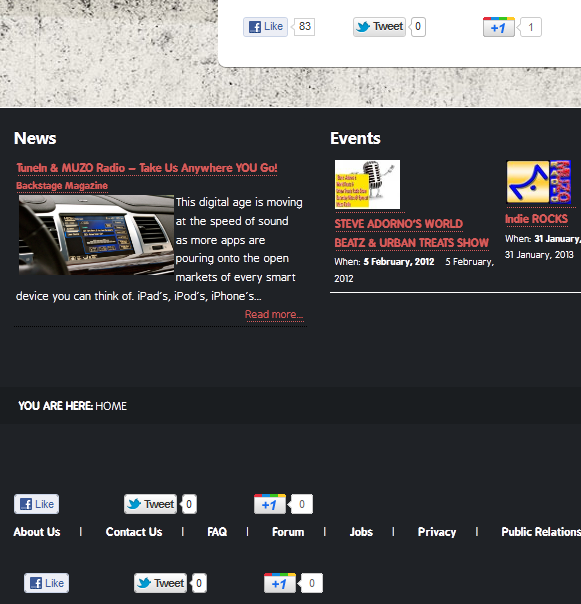Open the Contact Us footer link

coord(134,532)
